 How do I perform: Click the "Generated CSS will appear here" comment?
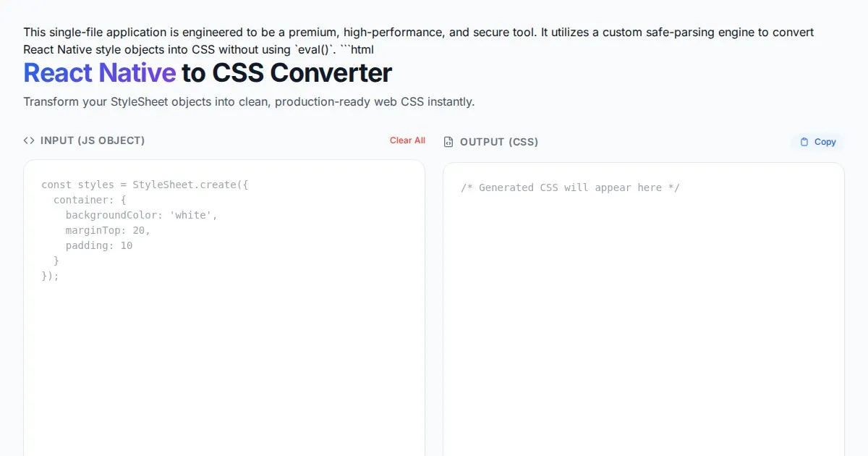(570, 187)
